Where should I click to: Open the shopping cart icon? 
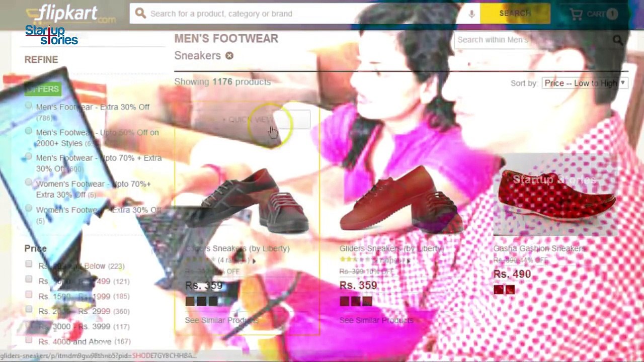[576, 14]
